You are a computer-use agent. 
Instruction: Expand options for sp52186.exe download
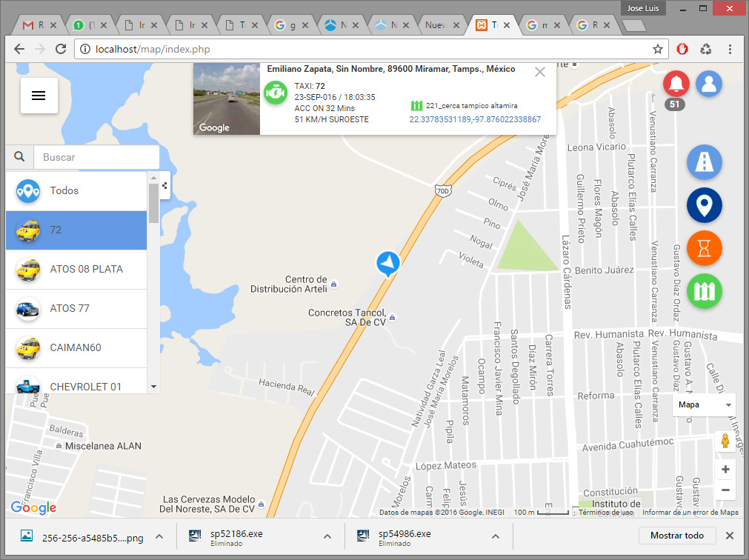327,537
